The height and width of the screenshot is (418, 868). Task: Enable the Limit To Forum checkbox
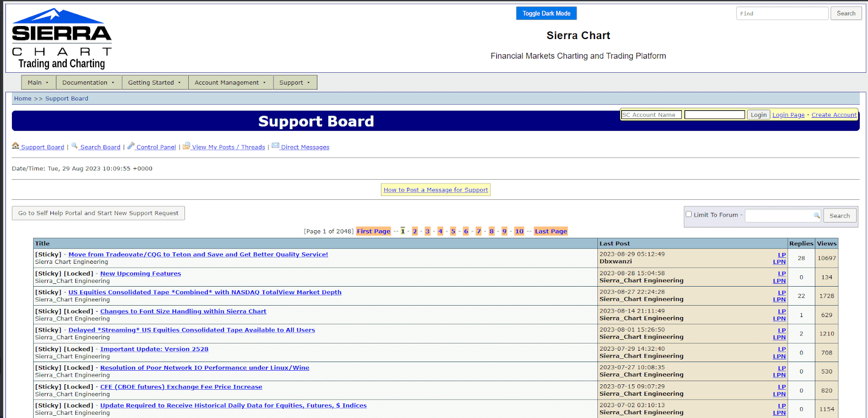click(x=689, y=214)
